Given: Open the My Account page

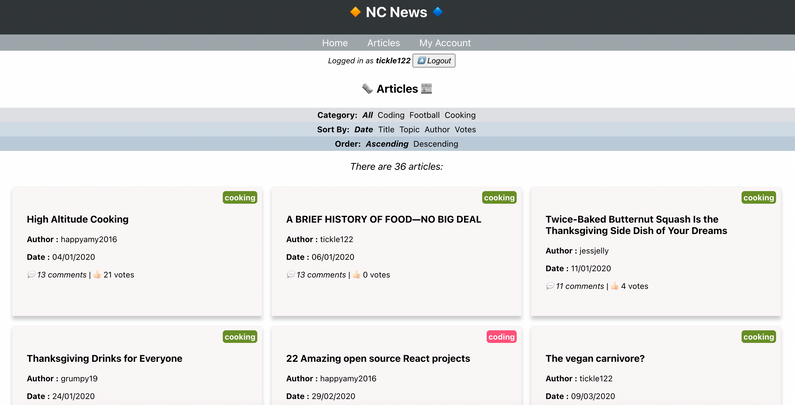Looking at the screenshot, I should [x=444, y=43].
